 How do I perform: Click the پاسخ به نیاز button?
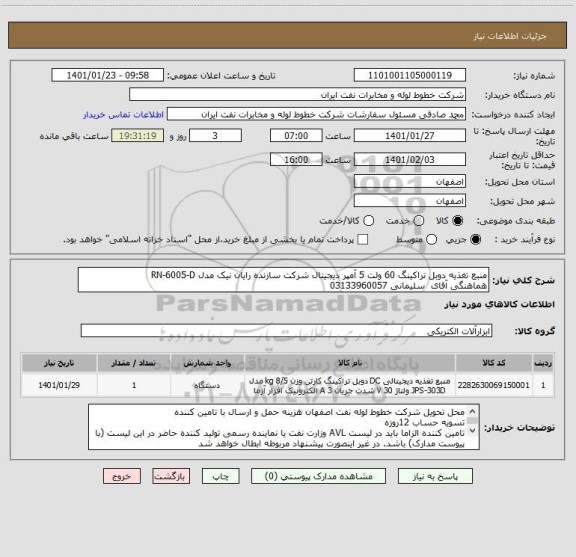[x=435, y=477]
